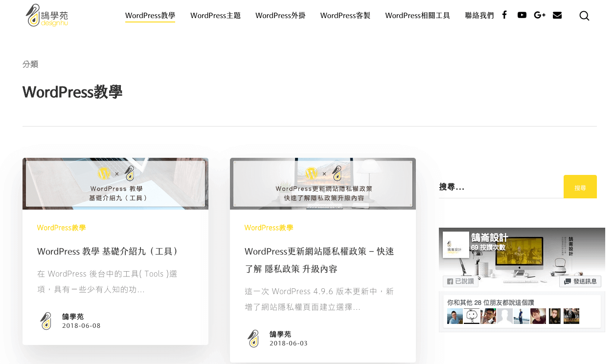615x364 pixels.
Task: Open the Facebook social icon in header
Action: (x=504, y=15)
